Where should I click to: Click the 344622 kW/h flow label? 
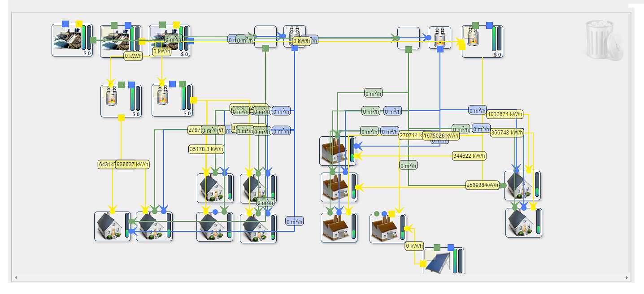pyautogui.click(x=469, y=156)
